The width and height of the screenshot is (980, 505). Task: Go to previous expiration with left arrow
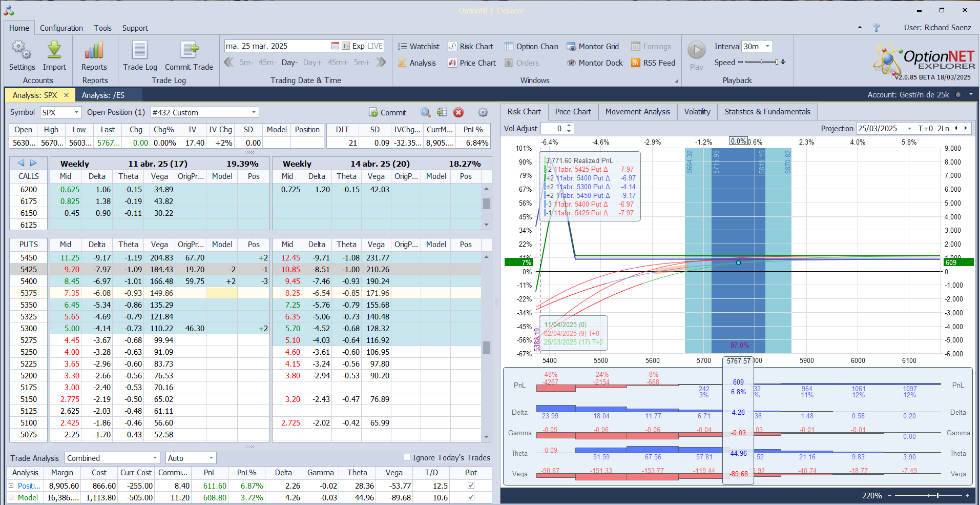coord(21,163)
